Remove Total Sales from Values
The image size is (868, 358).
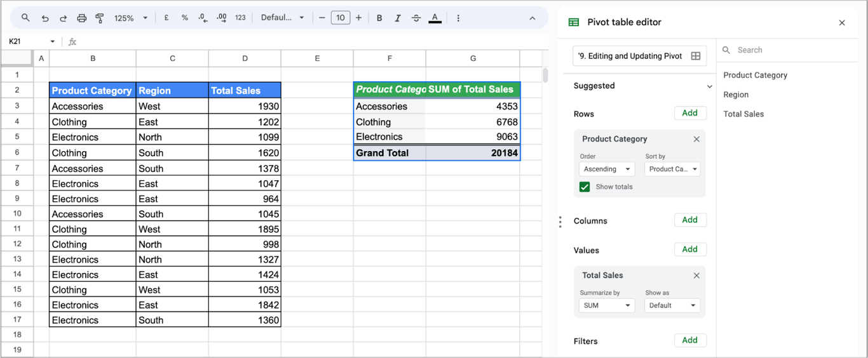tap(696, 275)
